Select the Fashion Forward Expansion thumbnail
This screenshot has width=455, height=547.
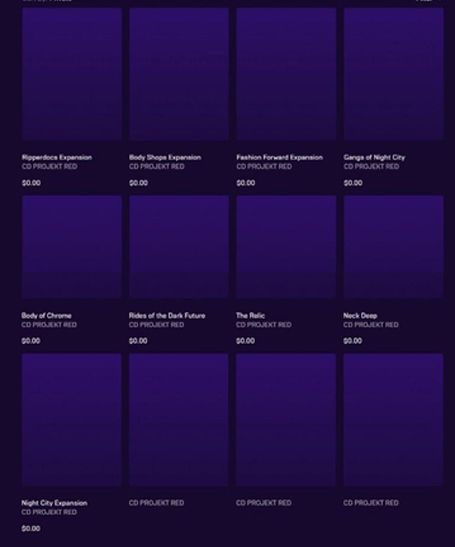tap(286, 74)
